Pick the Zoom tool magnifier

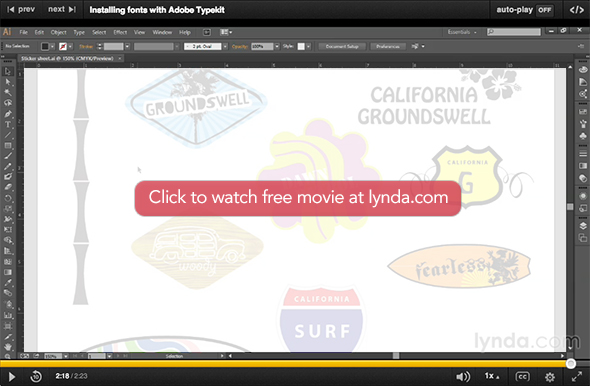pos(8,356)
